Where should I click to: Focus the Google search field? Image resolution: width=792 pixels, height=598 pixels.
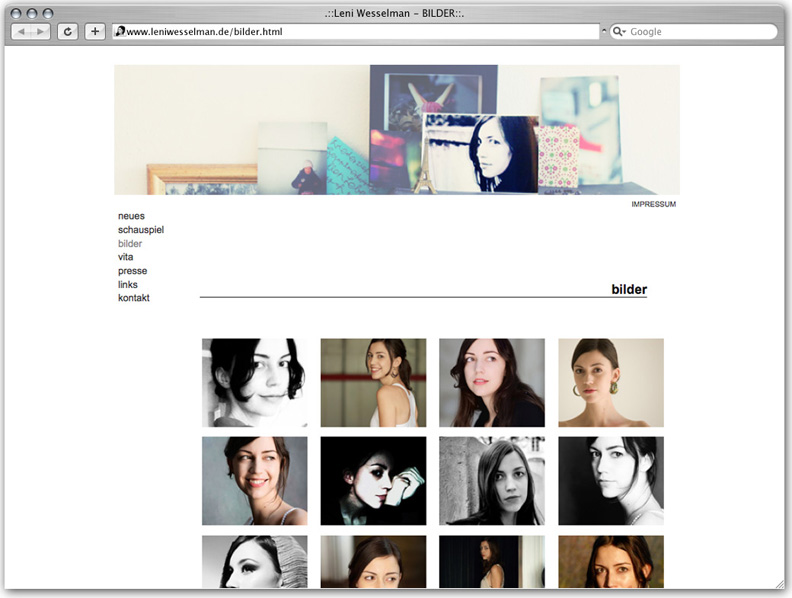pos(693,32)
